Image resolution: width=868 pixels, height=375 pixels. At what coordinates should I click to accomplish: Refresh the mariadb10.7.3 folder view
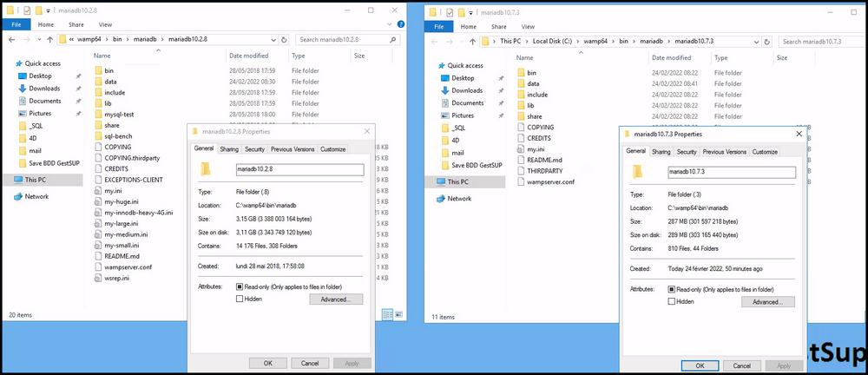[767, 42]
